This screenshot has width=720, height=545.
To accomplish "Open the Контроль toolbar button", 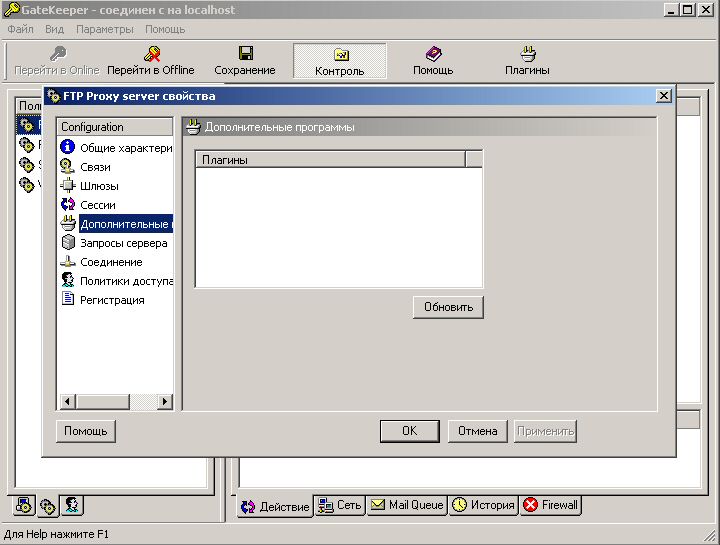I will point(340,61).
